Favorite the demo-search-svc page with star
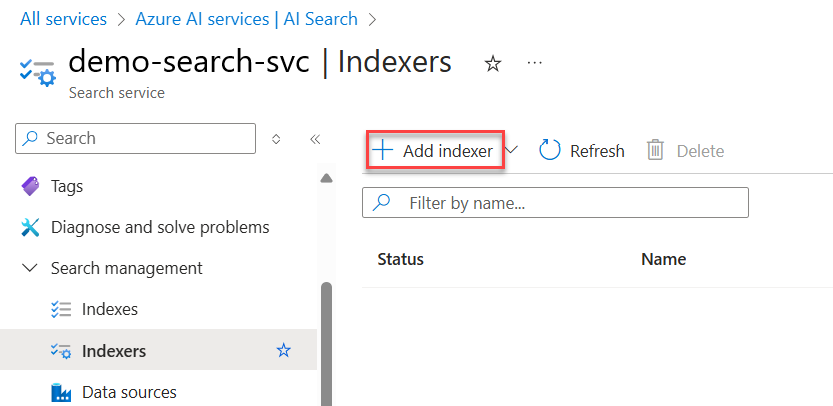The image size is (833, 406). 493,64
